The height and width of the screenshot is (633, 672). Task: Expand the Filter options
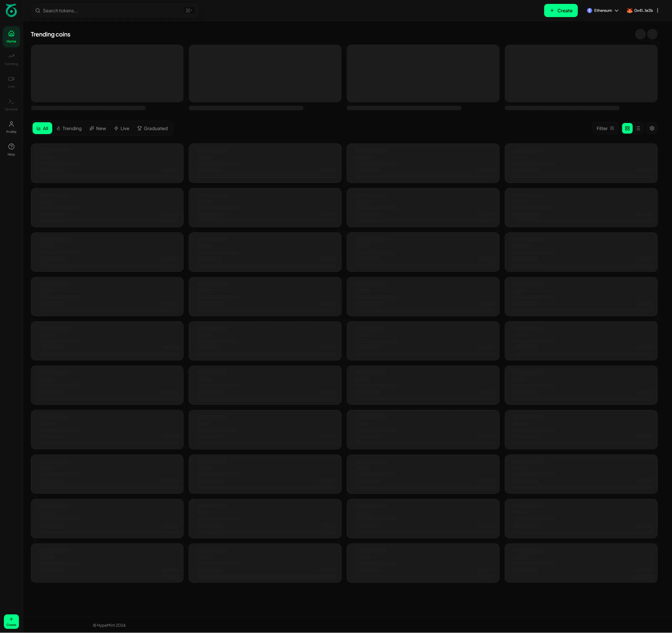tap(605, 128)
